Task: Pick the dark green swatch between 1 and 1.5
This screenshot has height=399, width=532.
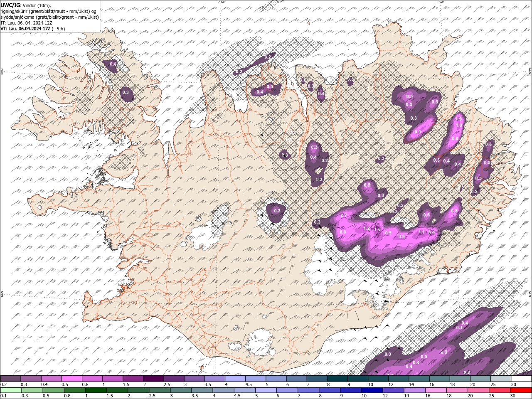Action: (96, 390)
